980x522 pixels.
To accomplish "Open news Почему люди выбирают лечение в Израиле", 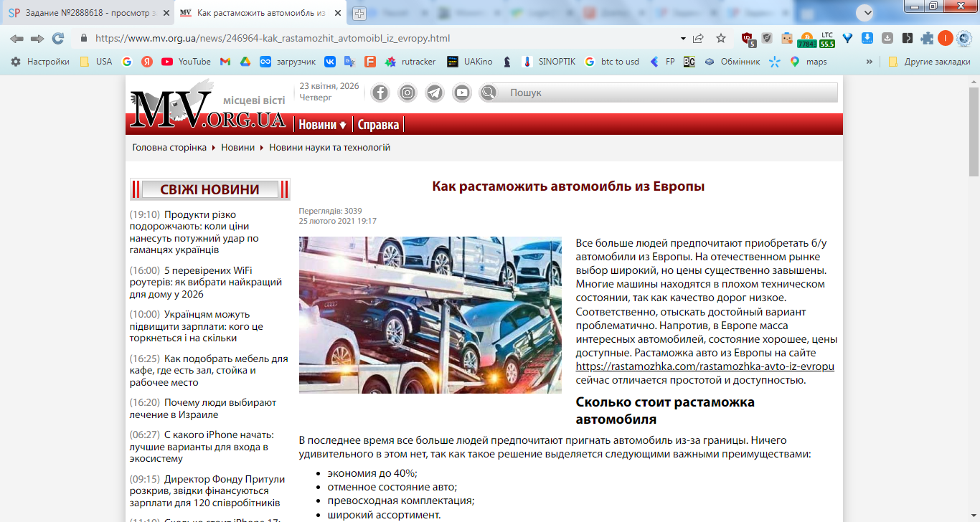I will coord(202,409).
